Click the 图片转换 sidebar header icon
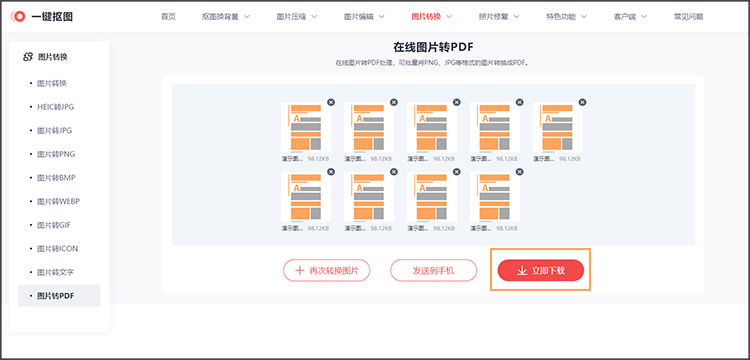This screenshot has height=360, width=750. click(x=28, y=57)
